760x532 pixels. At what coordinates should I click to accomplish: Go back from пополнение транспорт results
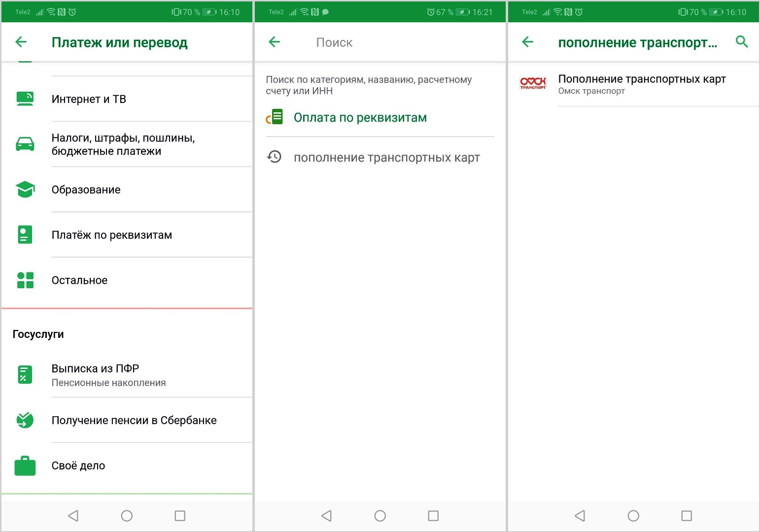tap(528, 42)
